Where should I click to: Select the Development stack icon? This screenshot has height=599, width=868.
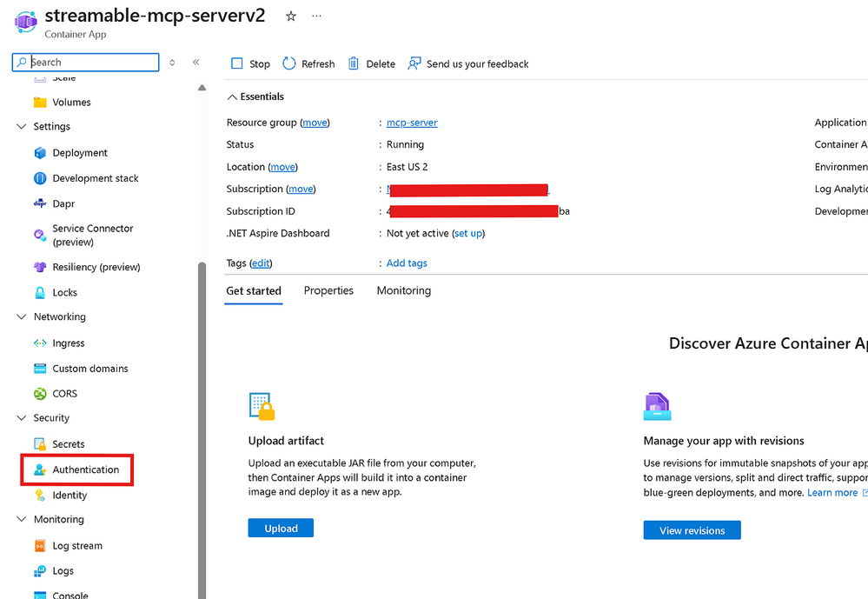tap(40, 178)
